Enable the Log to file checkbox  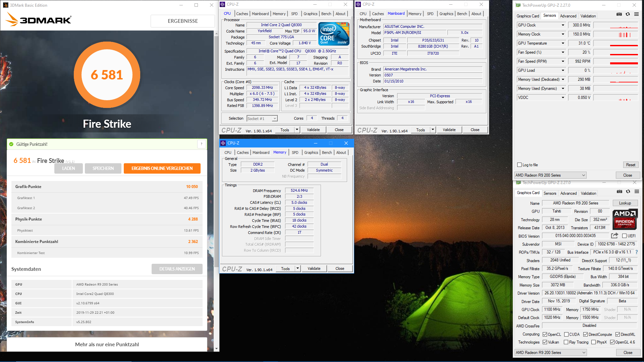click(x=520, y=165)
